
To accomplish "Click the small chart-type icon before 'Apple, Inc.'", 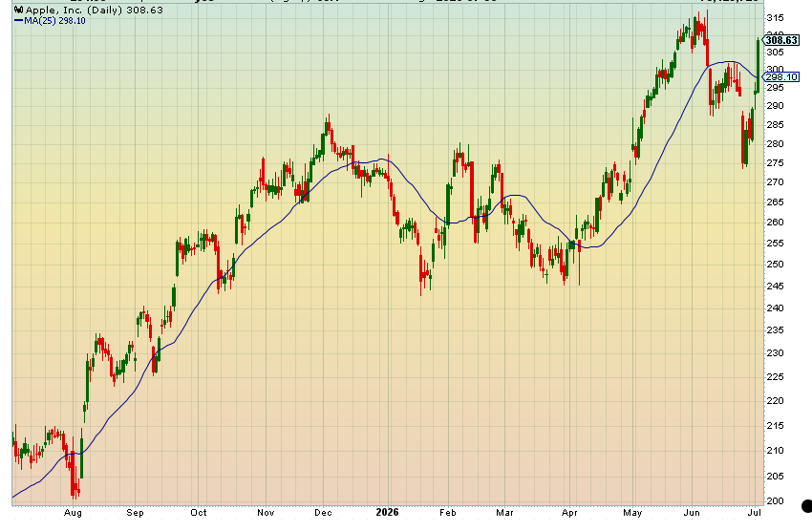I will [19, 11].
